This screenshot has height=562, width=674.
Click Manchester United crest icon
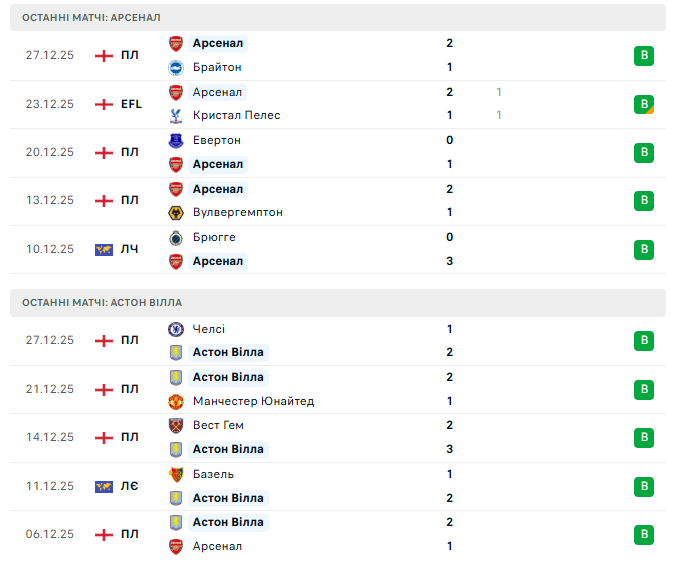click(x=176, y=401)
